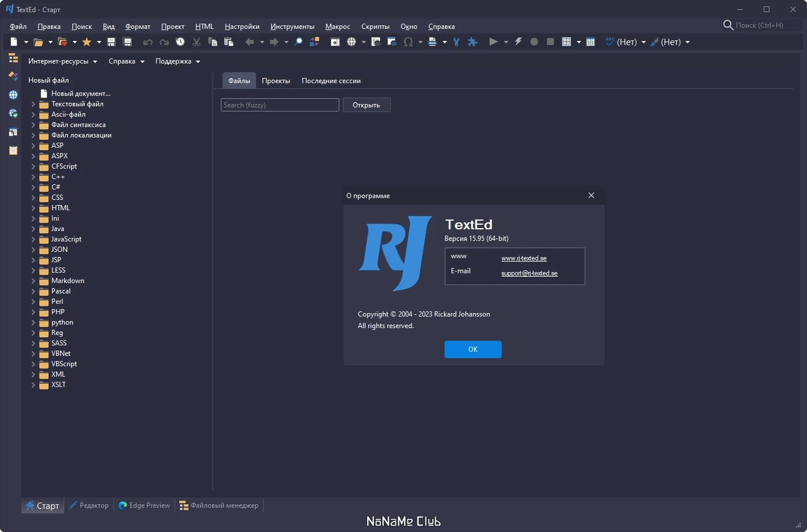This screenshot has width=807, height=532.
Task: Open the Макрос menu
Action: coord(338,27)
